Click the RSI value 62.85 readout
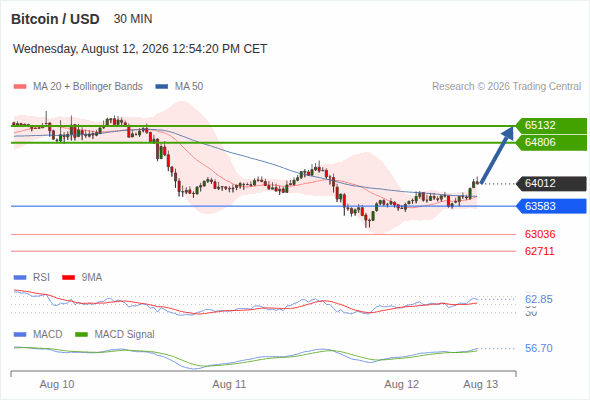The height and width of the screenshot is (400, 590). point(539,300)
